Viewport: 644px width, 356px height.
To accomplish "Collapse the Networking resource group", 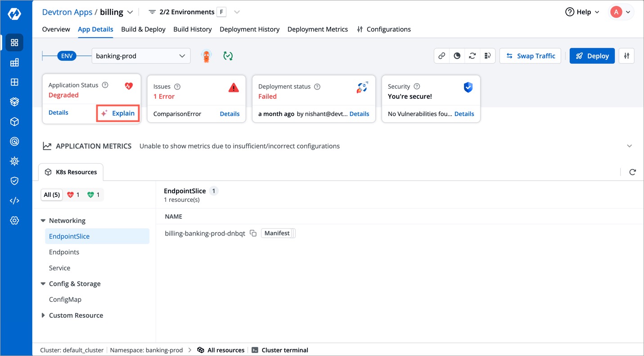I will (43, 220).
